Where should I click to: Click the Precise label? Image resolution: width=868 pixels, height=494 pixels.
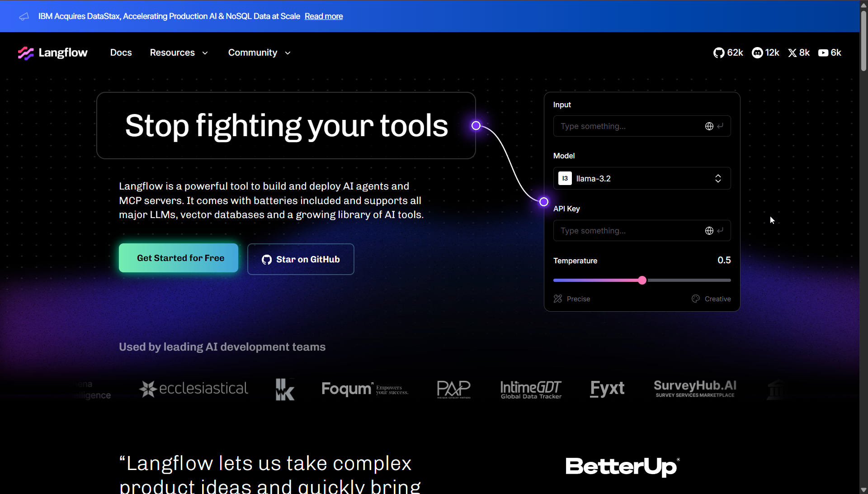[x=578, y=299]
